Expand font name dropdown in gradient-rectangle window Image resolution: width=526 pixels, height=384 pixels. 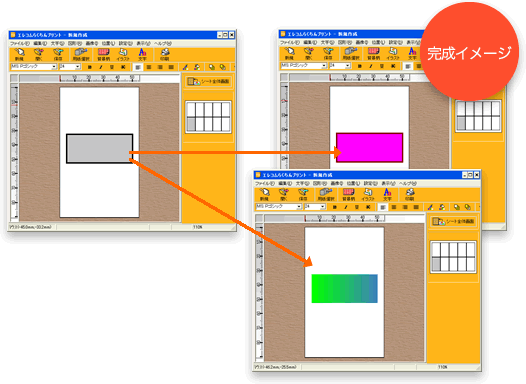point(299,207)
